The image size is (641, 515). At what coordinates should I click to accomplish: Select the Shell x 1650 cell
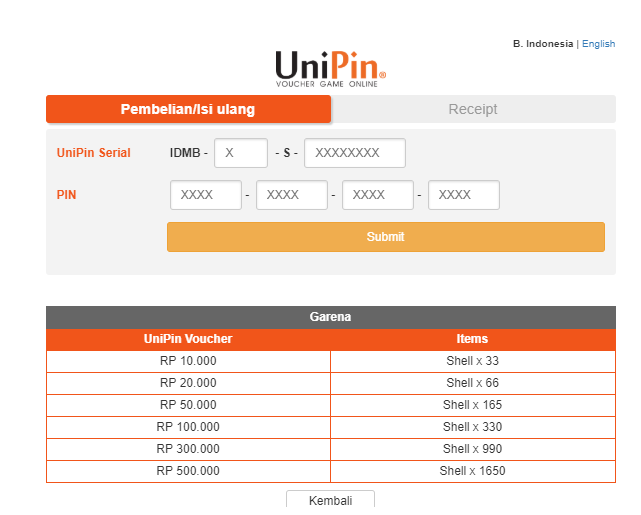pyautogui.click(x=473, y=471)
